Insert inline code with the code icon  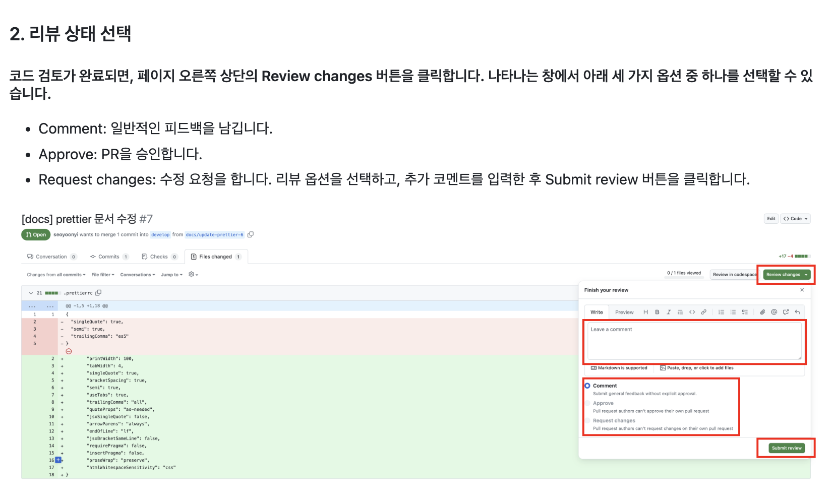(x=692, y=312)
